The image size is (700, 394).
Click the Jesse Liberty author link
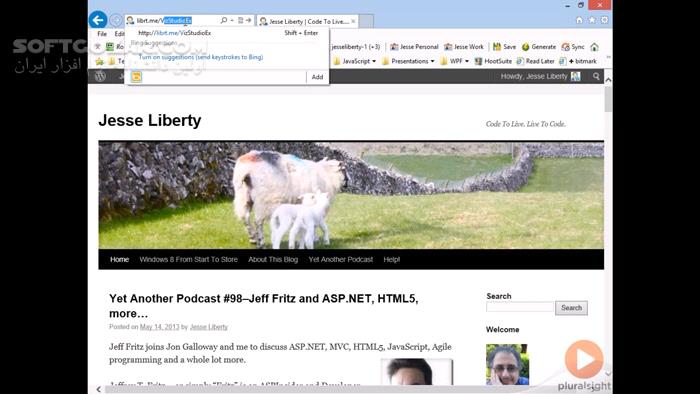[208, 327]
